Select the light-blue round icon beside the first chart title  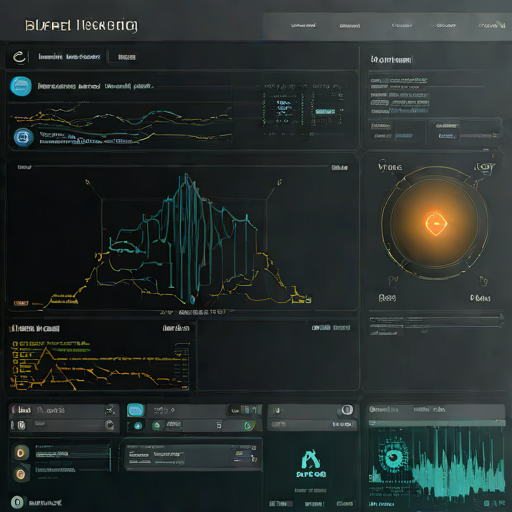(21, 86)
